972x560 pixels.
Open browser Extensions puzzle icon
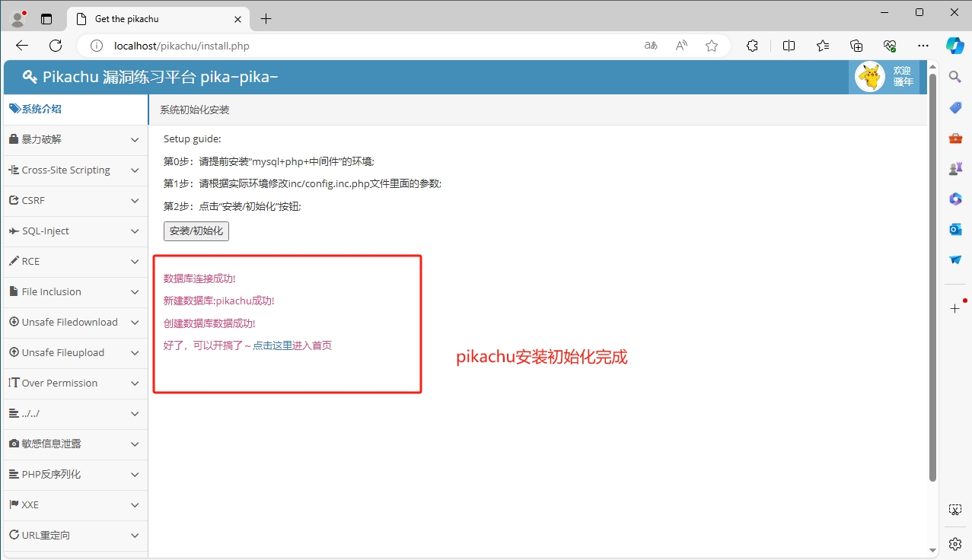(x=753, y=46)
